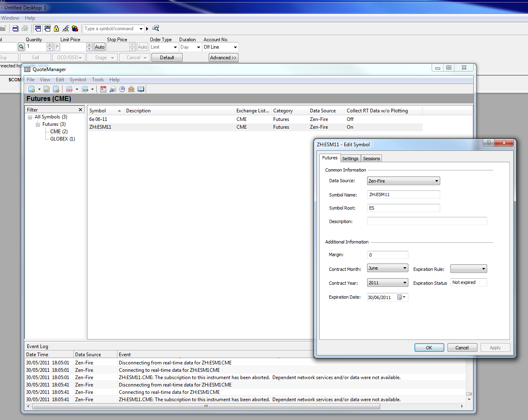Open the Add Symbol dropdown arrow
The width and height of the screenshot is (528, 420).
coord(39,89)
